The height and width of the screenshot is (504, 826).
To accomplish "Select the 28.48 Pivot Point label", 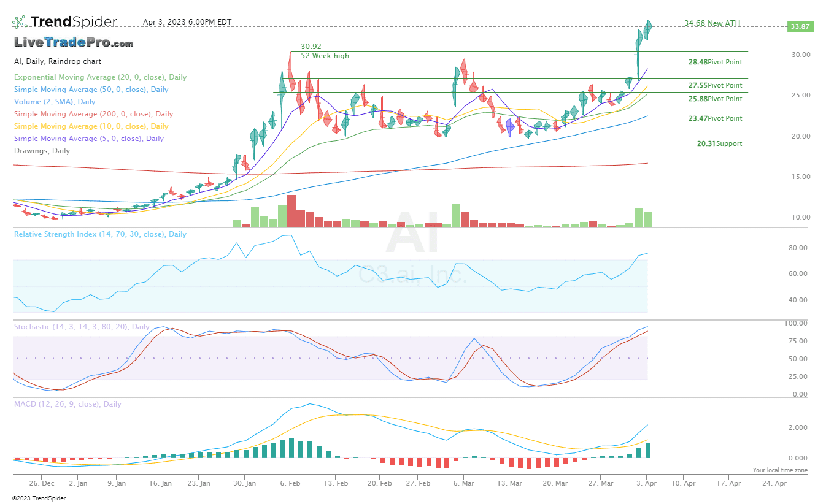I will click(x=715, y=61).
